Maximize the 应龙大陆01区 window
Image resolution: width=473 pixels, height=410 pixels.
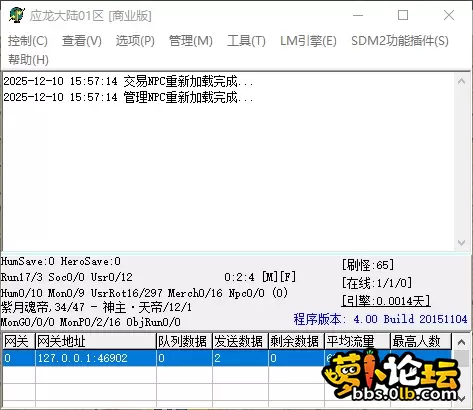tap(403, 15)
